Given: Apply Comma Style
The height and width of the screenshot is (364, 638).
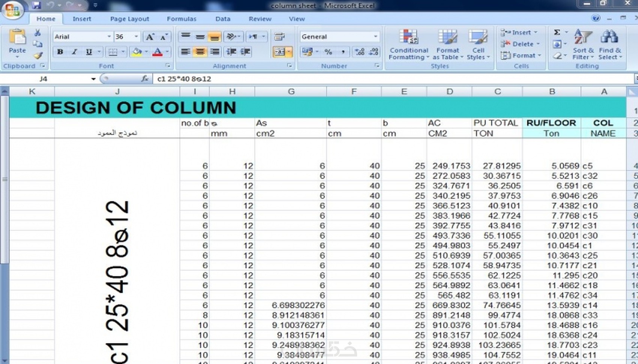Looking at the screenshot, I should [x=343, y=52].
